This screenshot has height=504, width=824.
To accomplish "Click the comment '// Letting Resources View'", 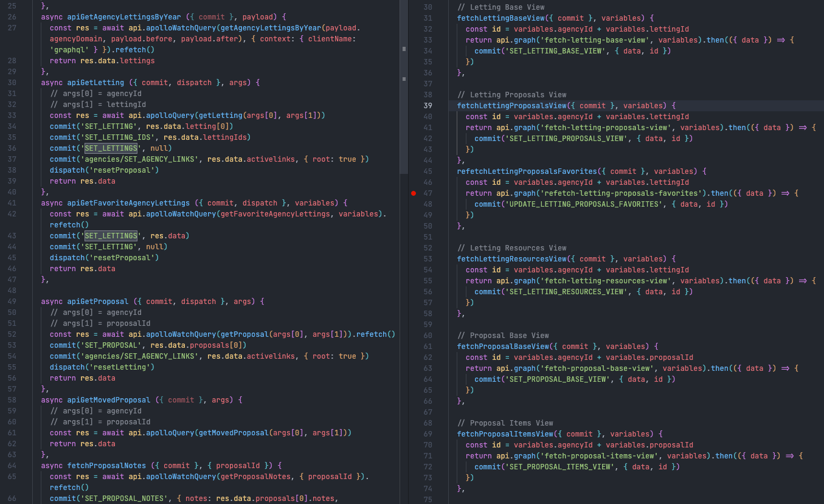I will point(512,248).
